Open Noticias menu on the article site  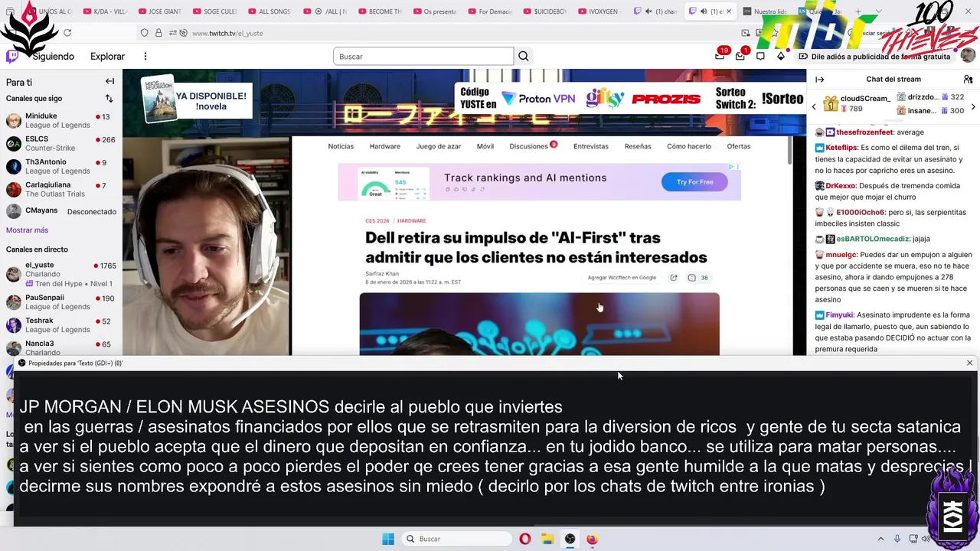[341, 146]
